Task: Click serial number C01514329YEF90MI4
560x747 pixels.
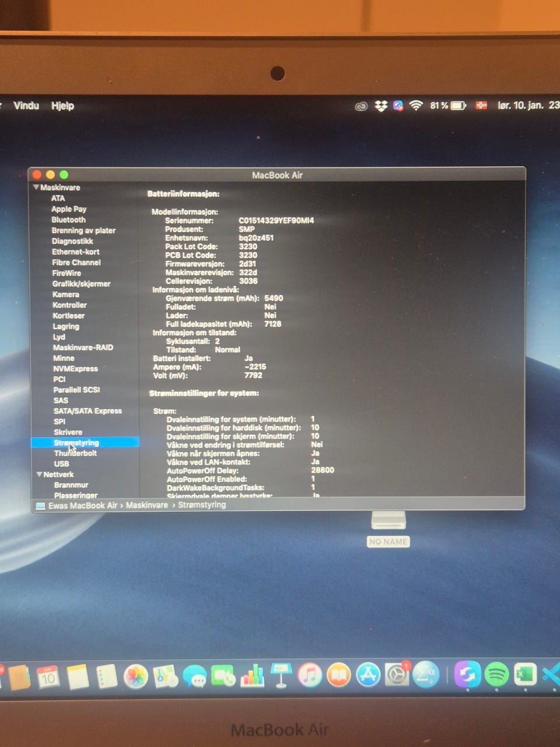Action: (x=276, y=221)
